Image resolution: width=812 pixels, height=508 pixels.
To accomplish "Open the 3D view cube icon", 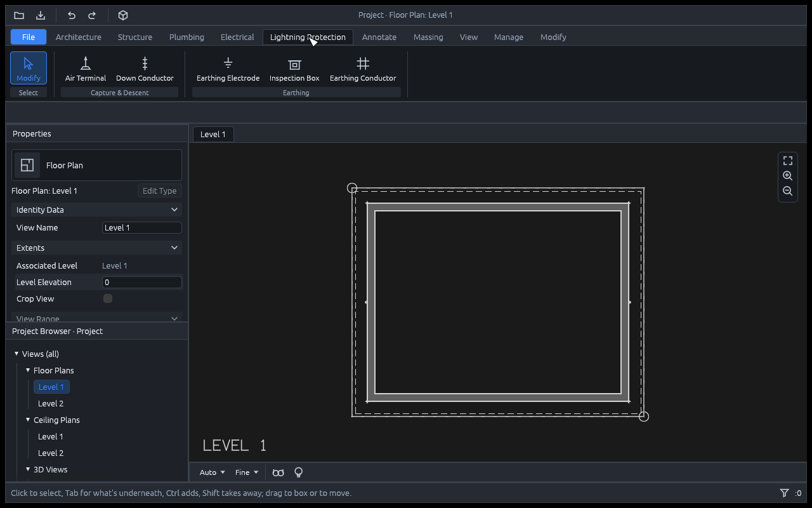I will (124, 15).
